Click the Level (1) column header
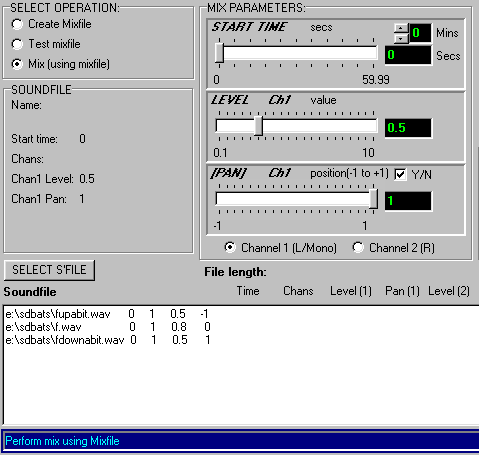 351,291
